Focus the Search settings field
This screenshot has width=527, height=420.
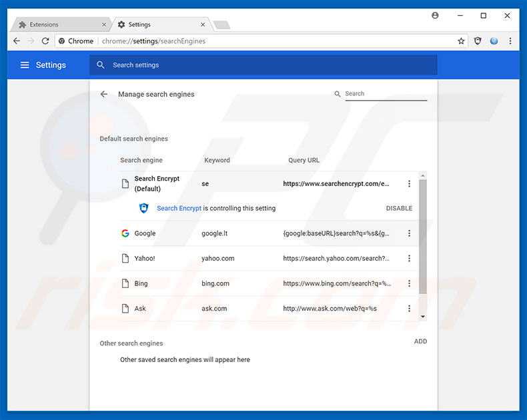263,65
